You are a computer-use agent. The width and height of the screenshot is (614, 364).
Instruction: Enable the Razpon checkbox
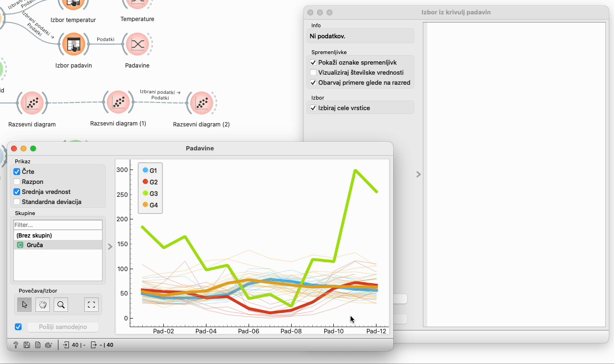(17, 182)
